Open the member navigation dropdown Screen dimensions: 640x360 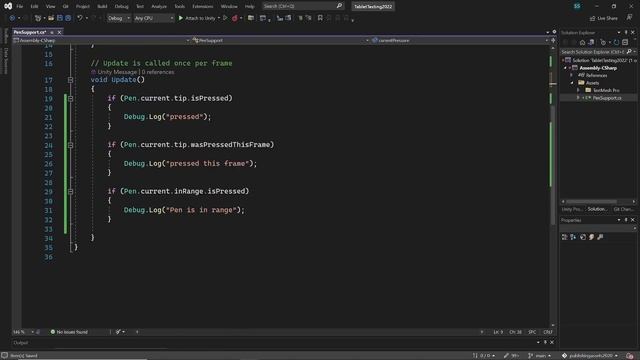(x=460, y=40)
